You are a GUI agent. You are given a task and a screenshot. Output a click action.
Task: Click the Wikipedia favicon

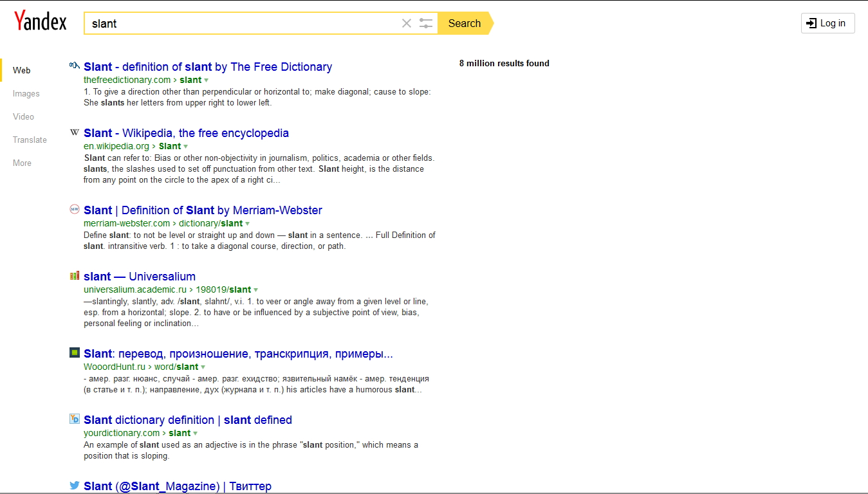tap(75, 132)
